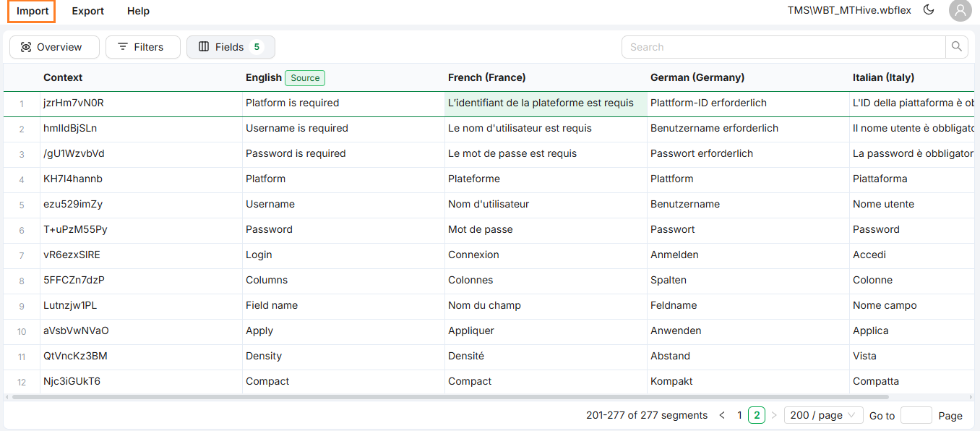Viewport: 980px width, 431px height.
Task: Open the Filters panel
Action: click(142, 47)
